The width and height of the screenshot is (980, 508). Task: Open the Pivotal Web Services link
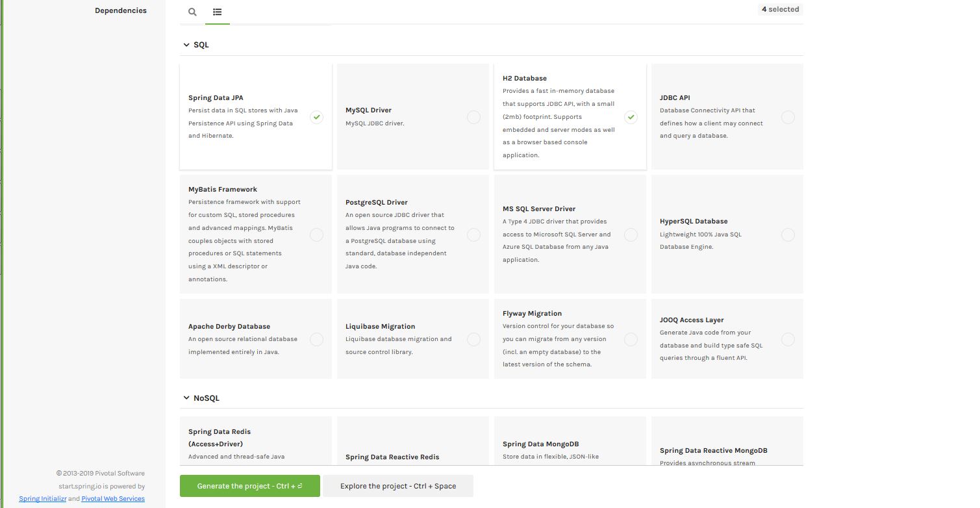point(113,498)
